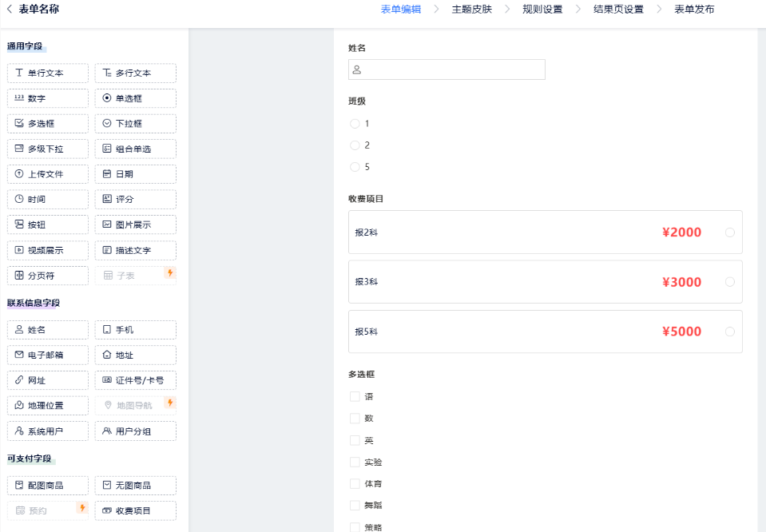766x532 pixels.
Task: Insert the 图片展示 image field icon
Action: (107, 224)
